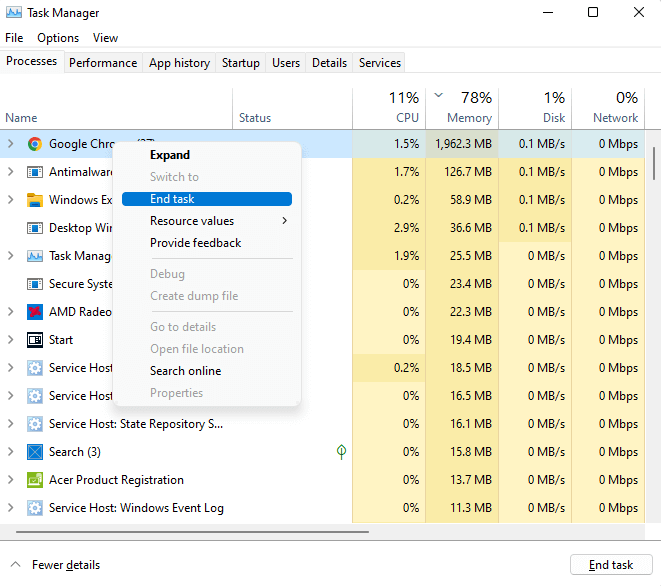Click the vertical scrollbar of process list
661x586 pixels.
tap(654, 162)
